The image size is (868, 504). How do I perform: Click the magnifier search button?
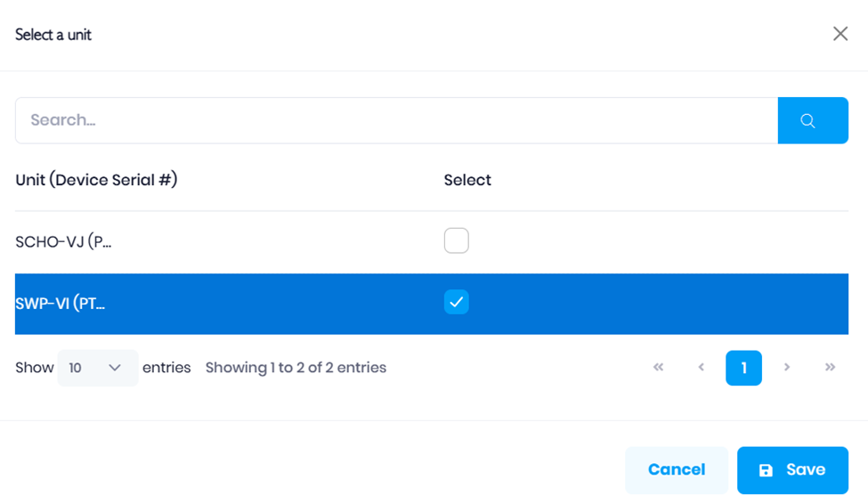coord(813,120)
